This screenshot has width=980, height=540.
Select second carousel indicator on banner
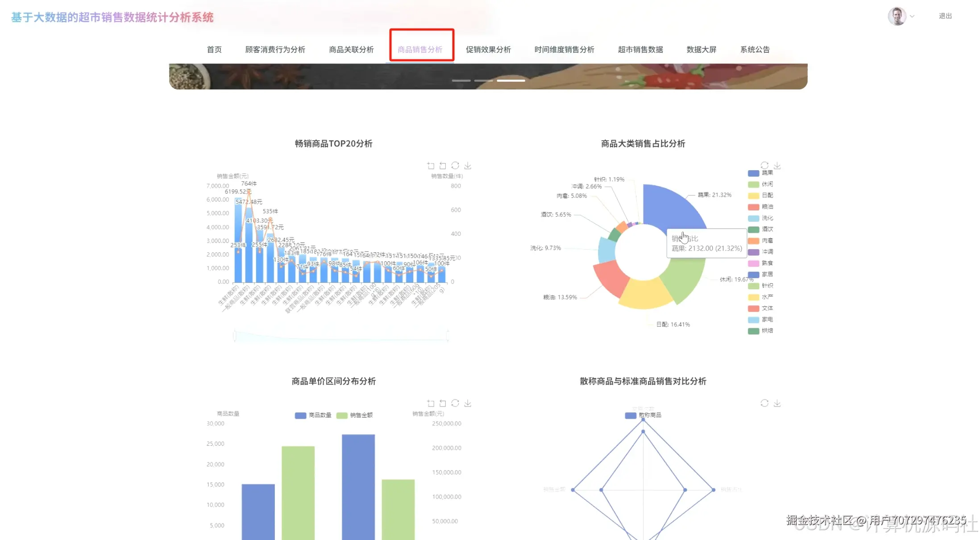(483, 80)
